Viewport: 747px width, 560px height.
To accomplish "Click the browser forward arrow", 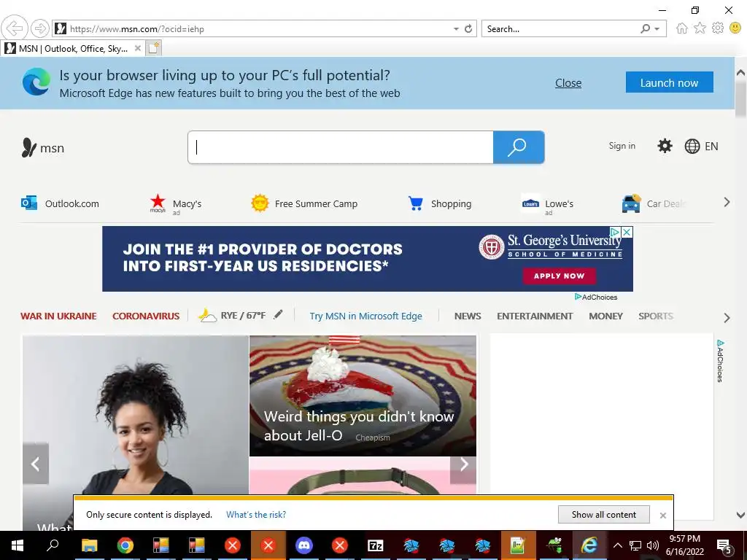I will click(x=40, y=28).
